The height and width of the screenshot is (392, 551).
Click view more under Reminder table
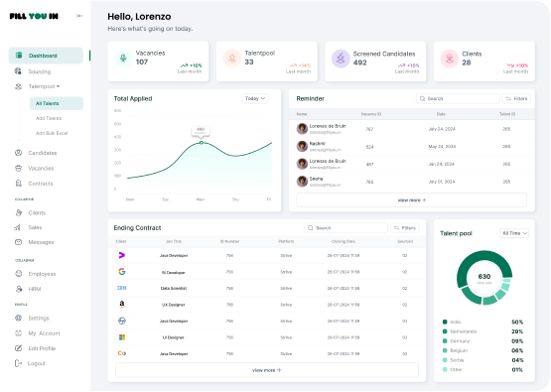(411, 199)
